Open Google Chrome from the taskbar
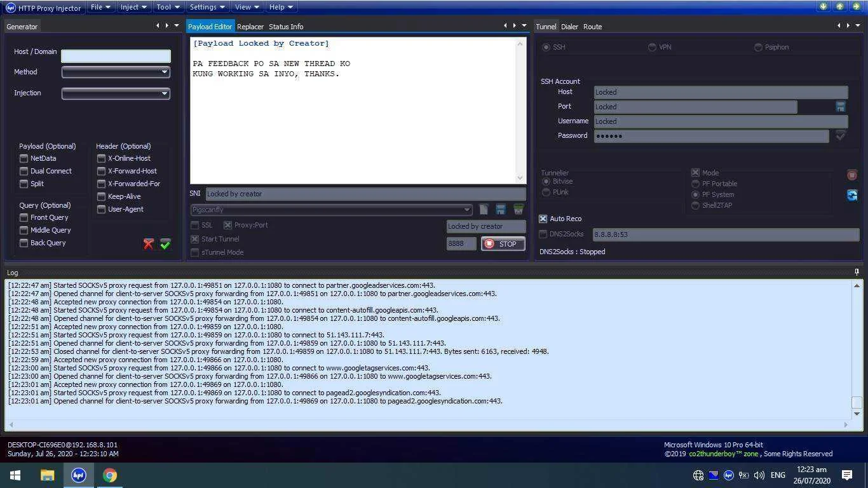The image size is (868, 488). [110, 475]
